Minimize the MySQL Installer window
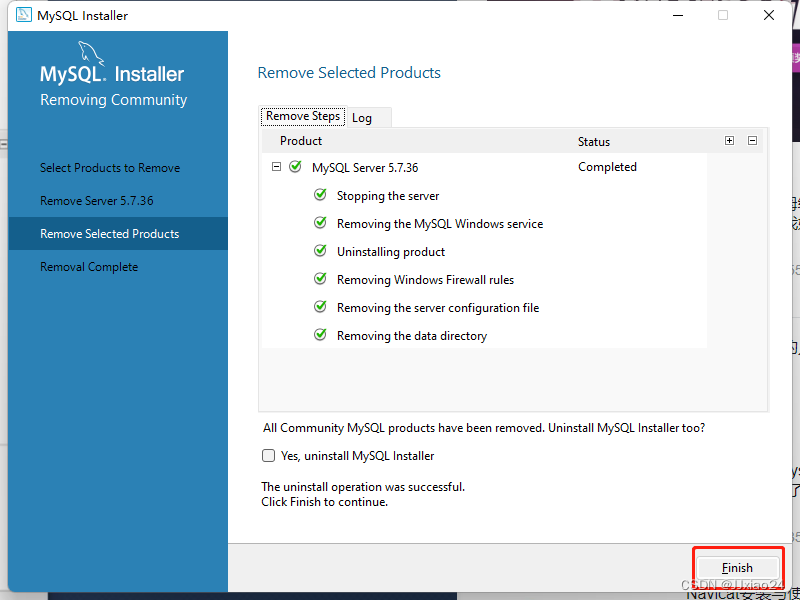 pos(678,15)
